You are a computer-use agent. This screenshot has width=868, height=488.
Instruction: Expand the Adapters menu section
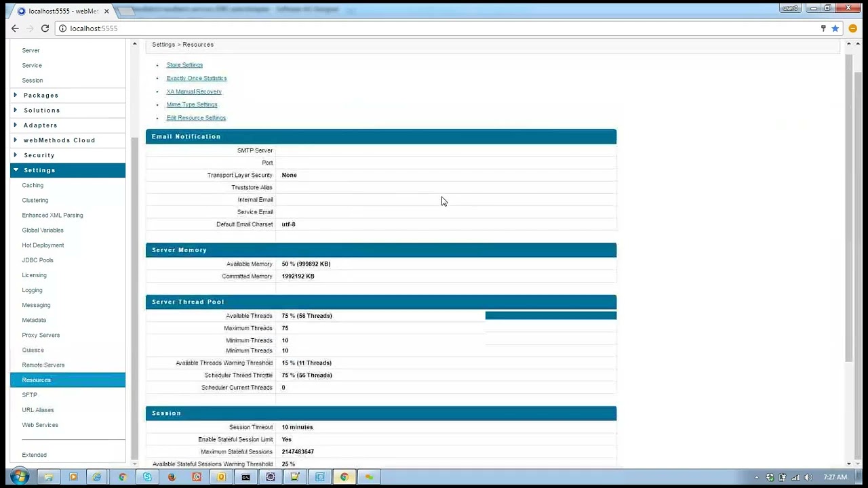(x=68, y=125)
